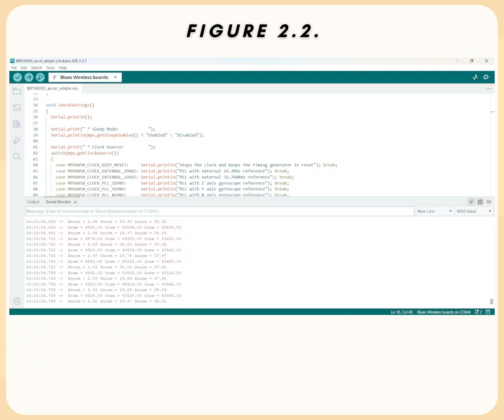Open the Library Manager sidebar icon
This screenshot has height=420, width=504.
pos(17,124)
